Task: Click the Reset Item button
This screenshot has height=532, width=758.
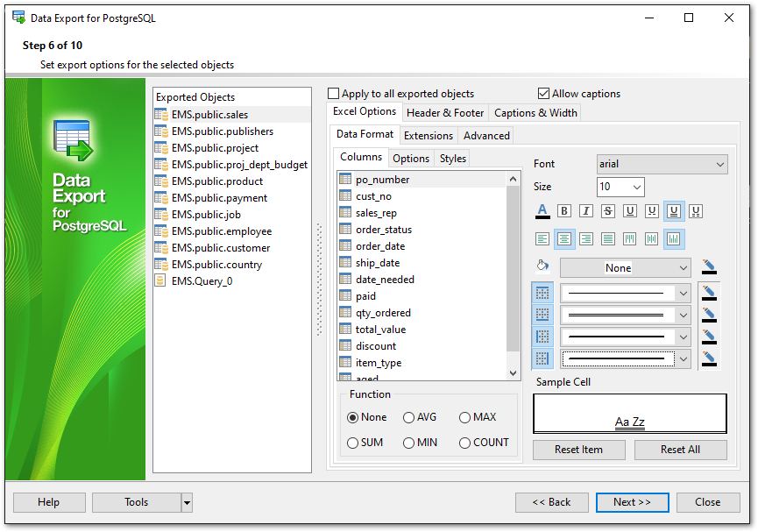Action: [578, 450]
